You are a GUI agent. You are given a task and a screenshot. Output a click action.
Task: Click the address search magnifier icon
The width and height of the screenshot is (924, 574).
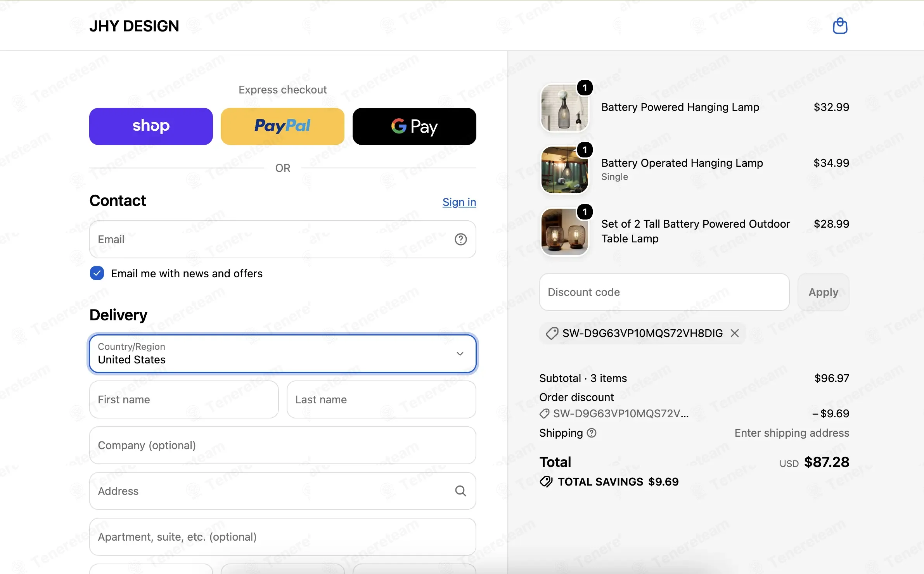[460, 491]
